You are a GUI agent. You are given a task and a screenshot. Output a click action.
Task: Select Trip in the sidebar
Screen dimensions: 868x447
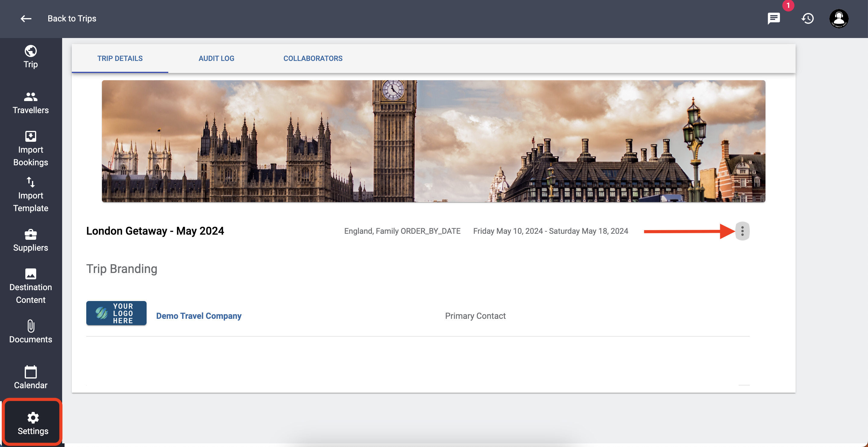(x=31, y=57)
